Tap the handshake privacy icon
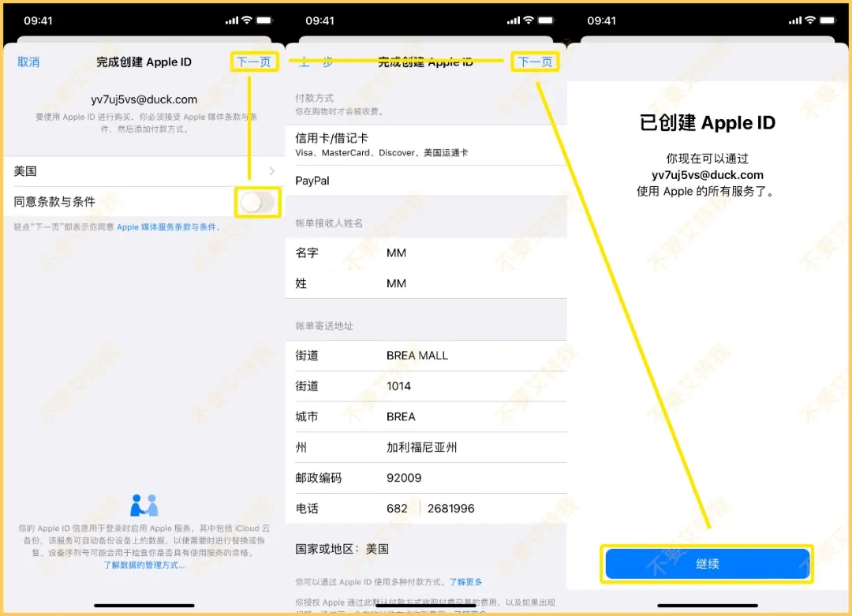 (x=144, y=506)
